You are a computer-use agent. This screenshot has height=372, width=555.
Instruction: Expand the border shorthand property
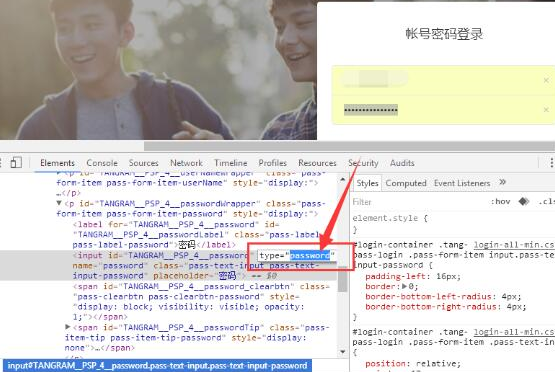405,286
